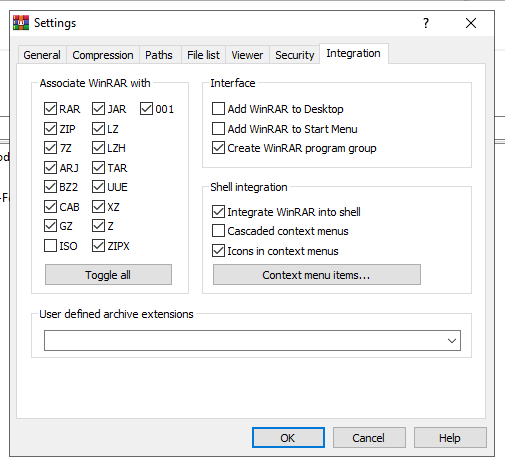Toggle the UUE checkbox
505x467 pixels.
pyautogui.click(x=98, y=187)
